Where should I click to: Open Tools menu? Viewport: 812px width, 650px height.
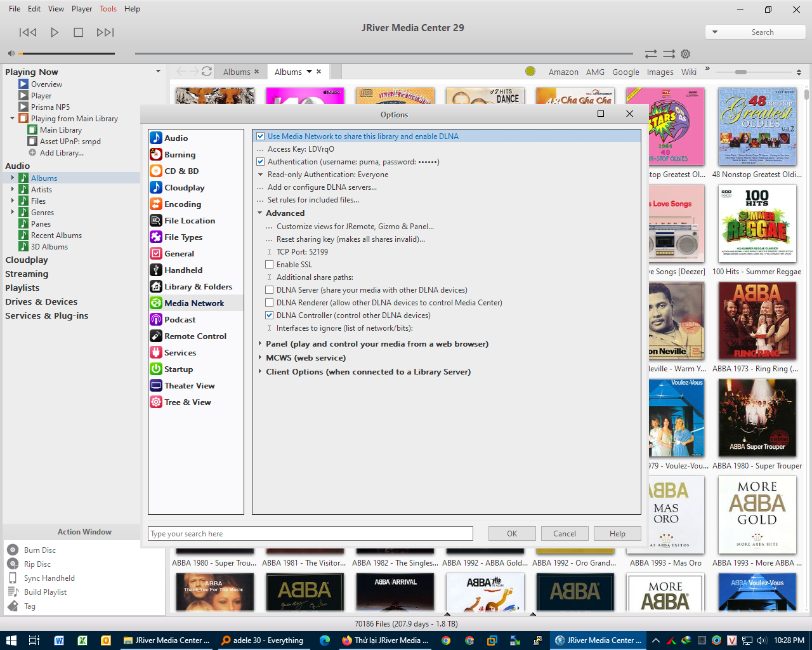(x=108, y=9)
